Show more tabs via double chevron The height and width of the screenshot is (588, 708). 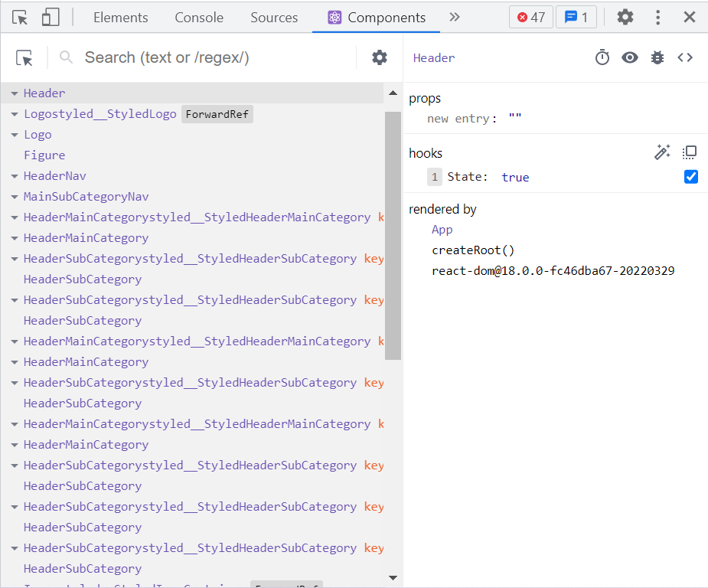pos(455,17)
